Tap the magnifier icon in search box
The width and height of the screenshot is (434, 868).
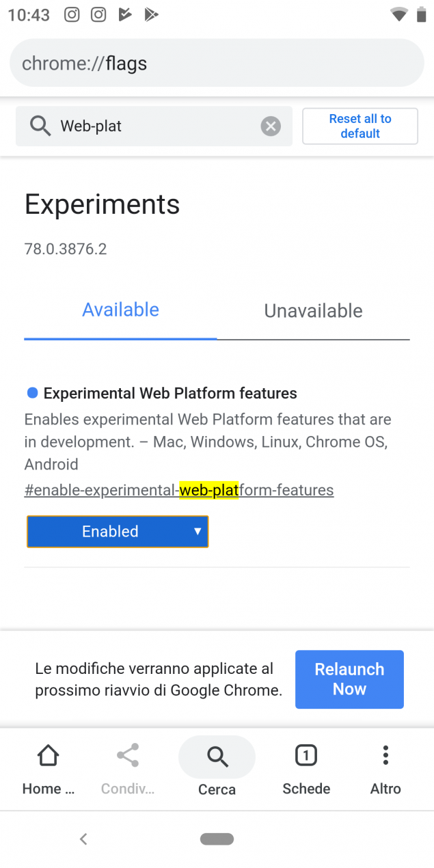click(40, 126)
